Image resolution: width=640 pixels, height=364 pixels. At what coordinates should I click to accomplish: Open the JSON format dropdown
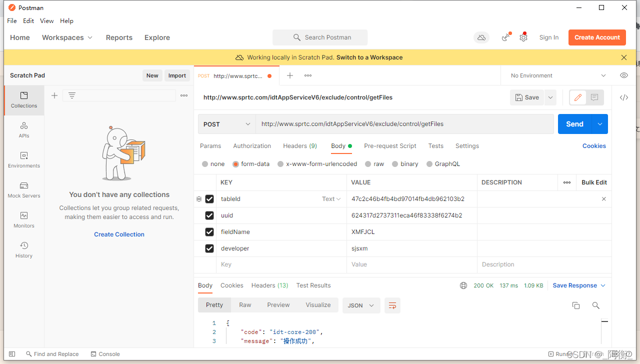361,305
